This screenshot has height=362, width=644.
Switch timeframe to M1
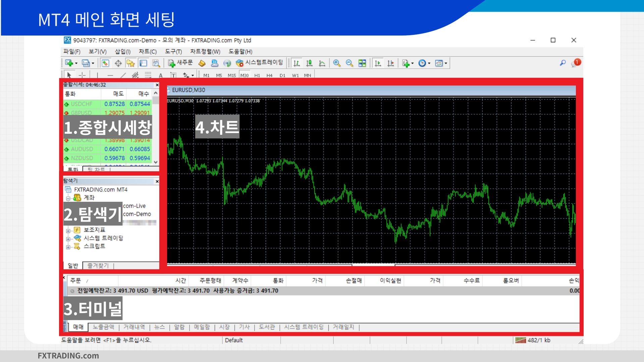coord(206,75)
